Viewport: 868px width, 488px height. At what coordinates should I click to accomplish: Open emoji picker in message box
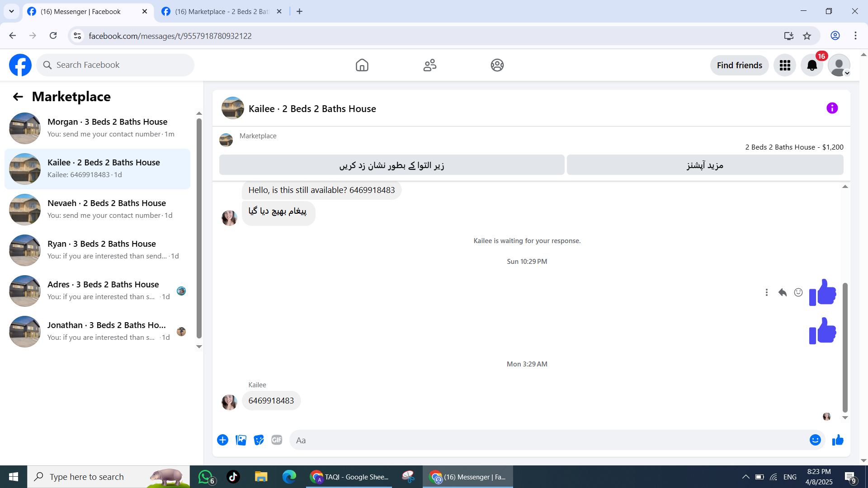pyautogui.click(x=815, y=440)
